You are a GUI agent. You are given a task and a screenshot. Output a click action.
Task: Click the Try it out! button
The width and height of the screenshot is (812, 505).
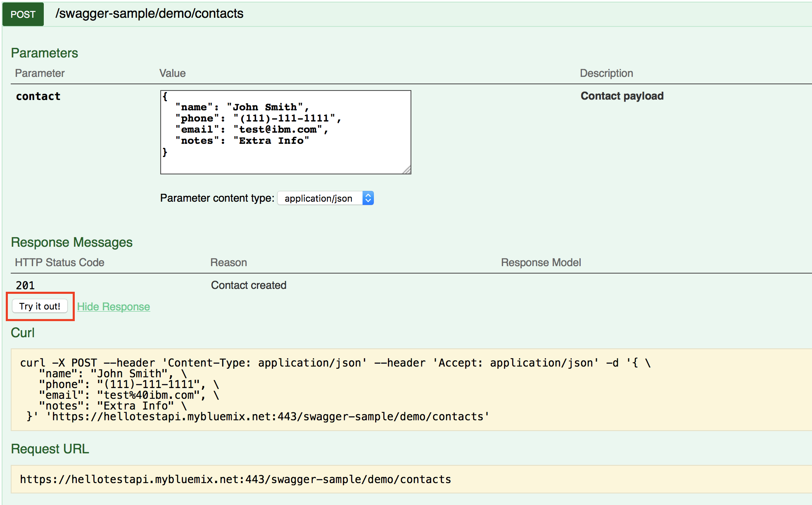coord(40,306)
